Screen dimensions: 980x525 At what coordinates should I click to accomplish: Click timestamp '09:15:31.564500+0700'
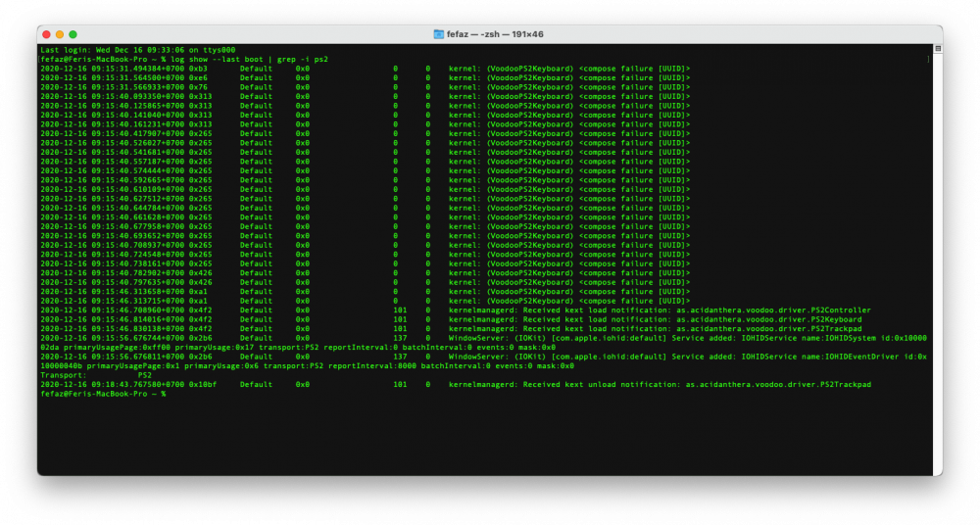click(x=138, y=78)
